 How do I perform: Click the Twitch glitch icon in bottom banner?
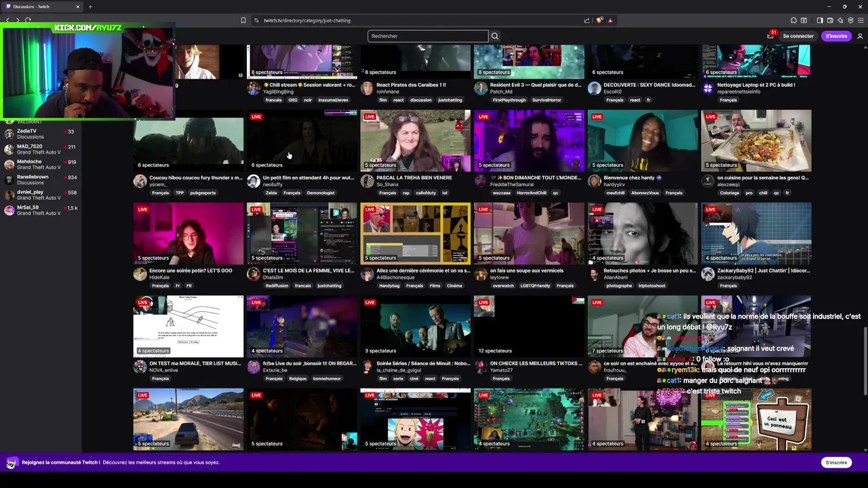[x=12, y=463]
